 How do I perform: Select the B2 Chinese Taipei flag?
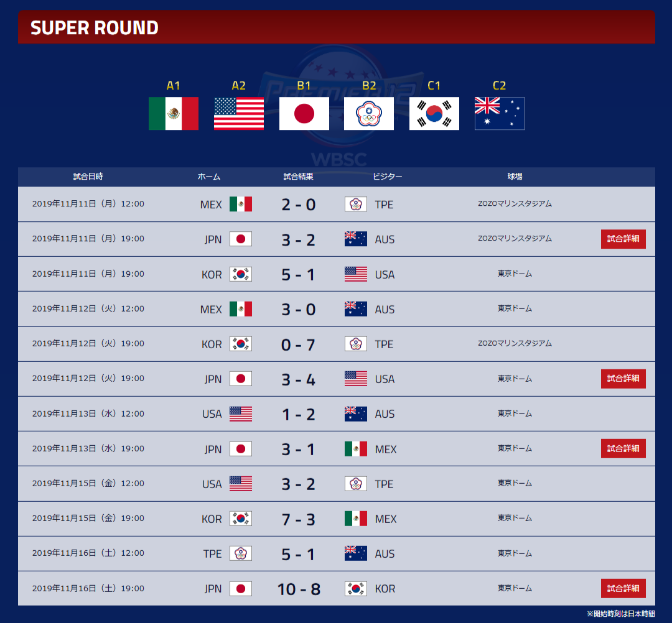click(x=369, y=113)
